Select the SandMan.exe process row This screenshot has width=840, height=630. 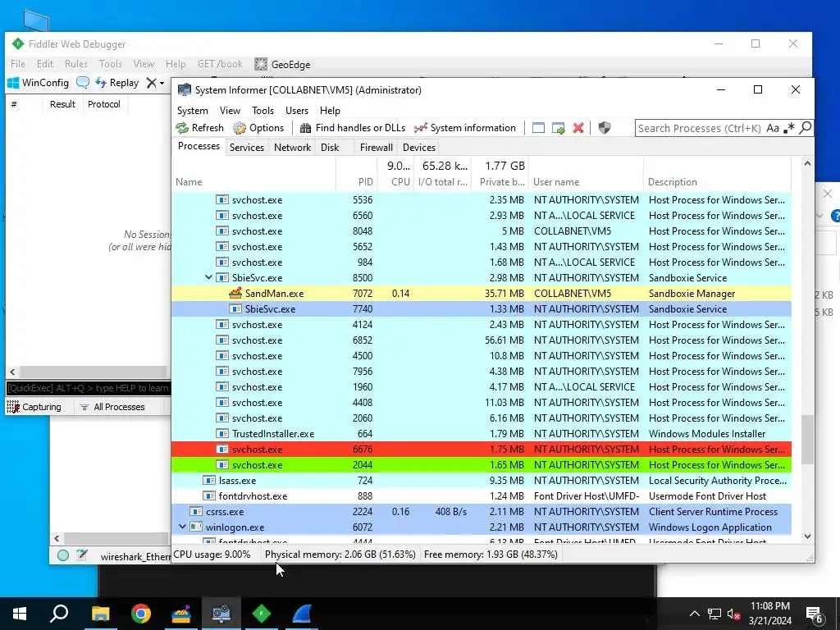(481, 294)
